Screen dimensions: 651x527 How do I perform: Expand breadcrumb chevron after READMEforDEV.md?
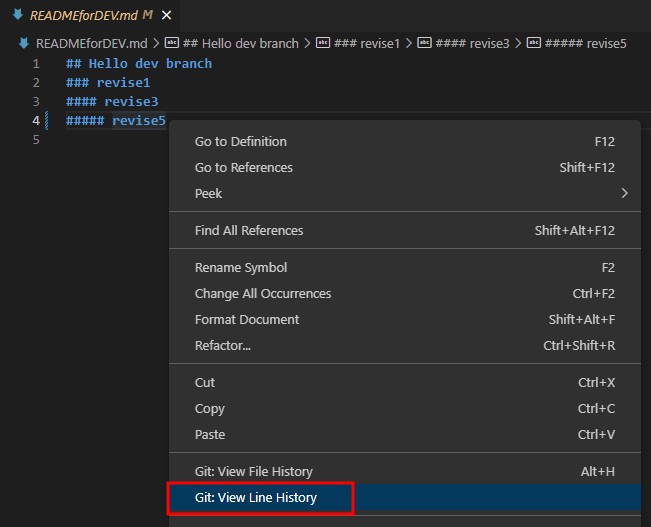(x=156, y=43)
